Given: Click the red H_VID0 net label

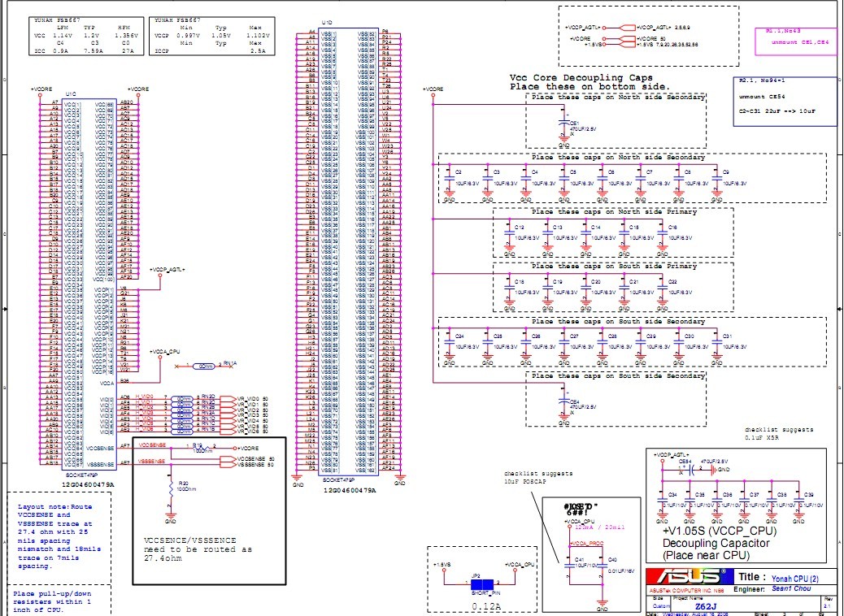Looking at the screenshot, I should tap(144, 397).
